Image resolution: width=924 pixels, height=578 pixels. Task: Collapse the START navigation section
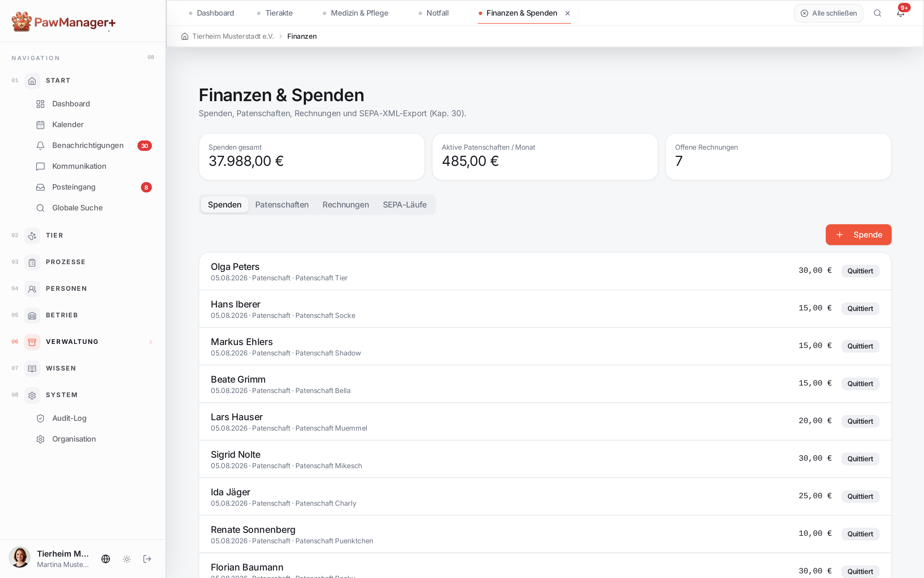pyautogui.click(x=83, y=81)
